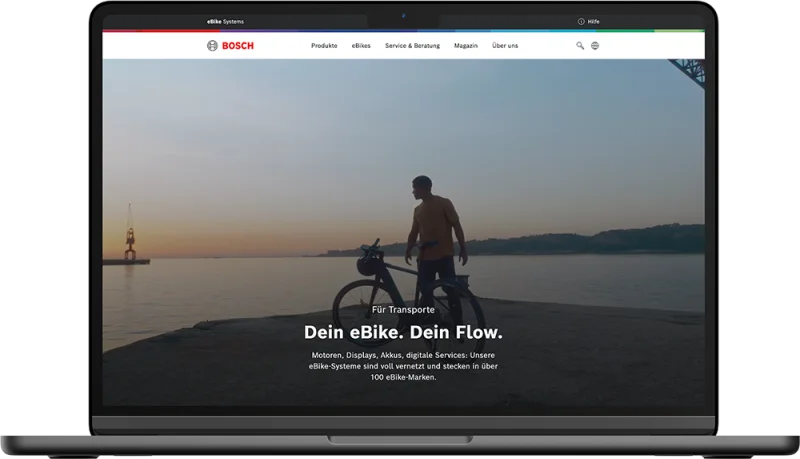Open the Magazin menu
This screenshot has width=800, height=459.
(x=466, y=46)
